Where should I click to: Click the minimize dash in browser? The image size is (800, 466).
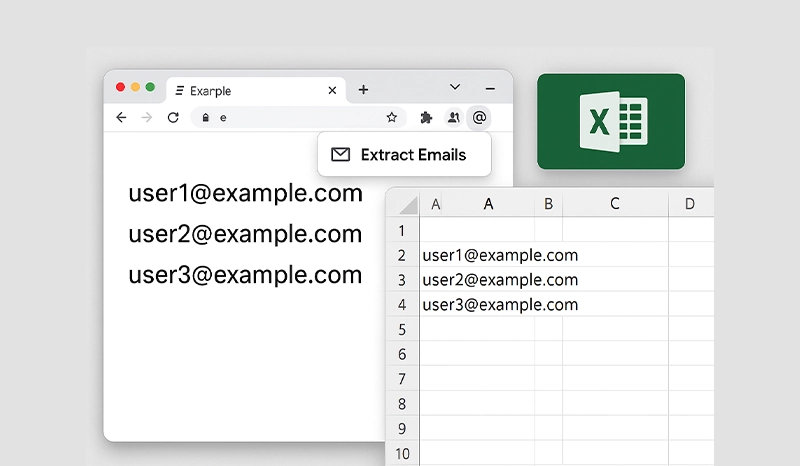tap(490, 89)
